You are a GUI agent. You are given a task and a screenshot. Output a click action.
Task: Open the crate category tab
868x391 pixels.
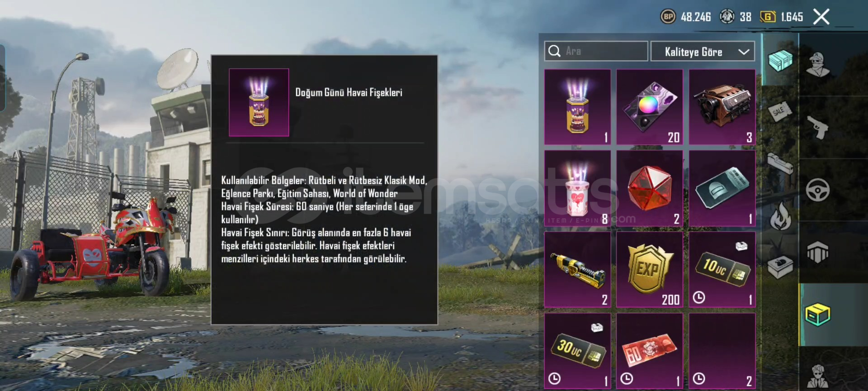tap(780, 61)
